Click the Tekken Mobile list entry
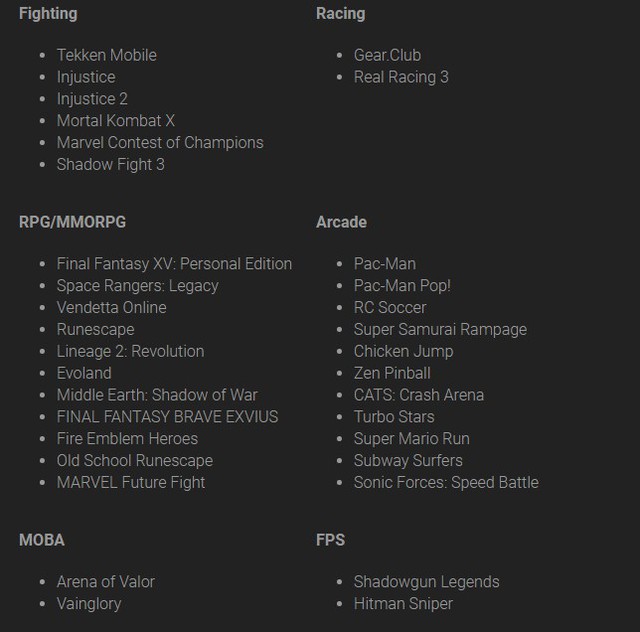The width and height of the screenshot is (640, 632). [107, 55]
